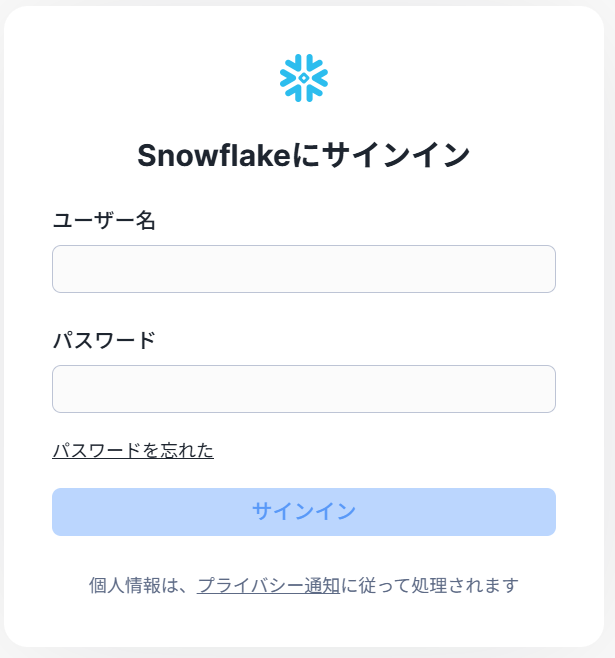The width and height of the screenshot is (615, 658).
Task: Select the snowflake emblem above the heading
Action: pyautogui.click(x=304, y=78)
